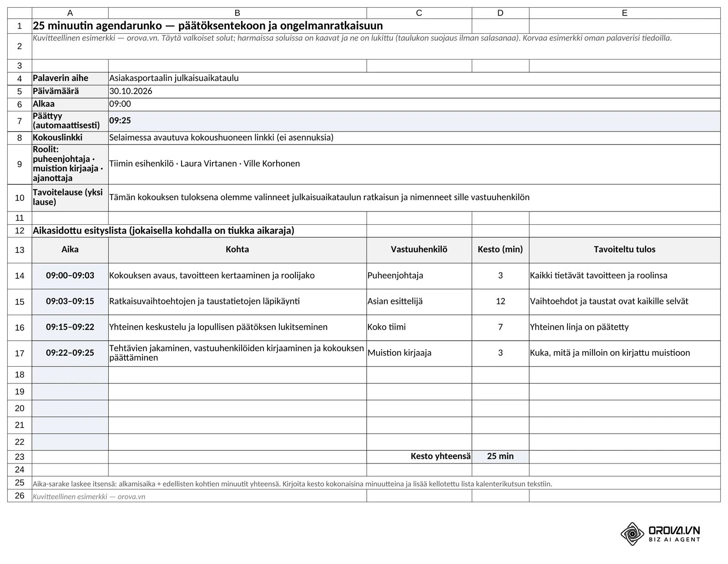The height and width of the screenshot is (564, 728).
Task: Click 'Yhteinen linja on päätetty' cell
Action: (625, 327)
